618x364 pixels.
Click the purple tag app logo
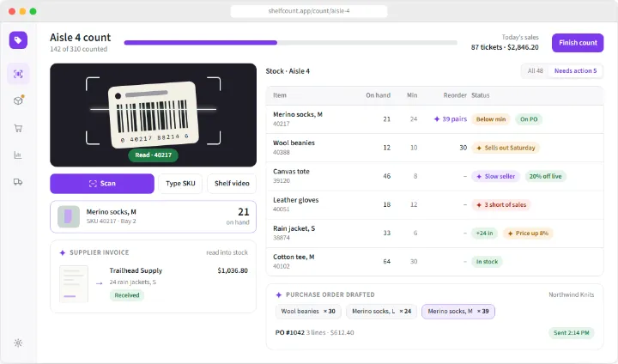(x=18, y=40)
